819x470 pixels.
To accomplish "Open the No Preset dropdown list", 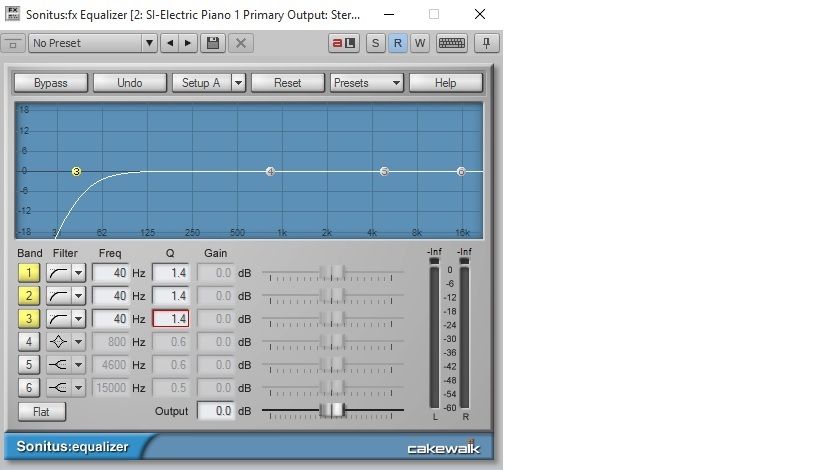I will point(149,43).
